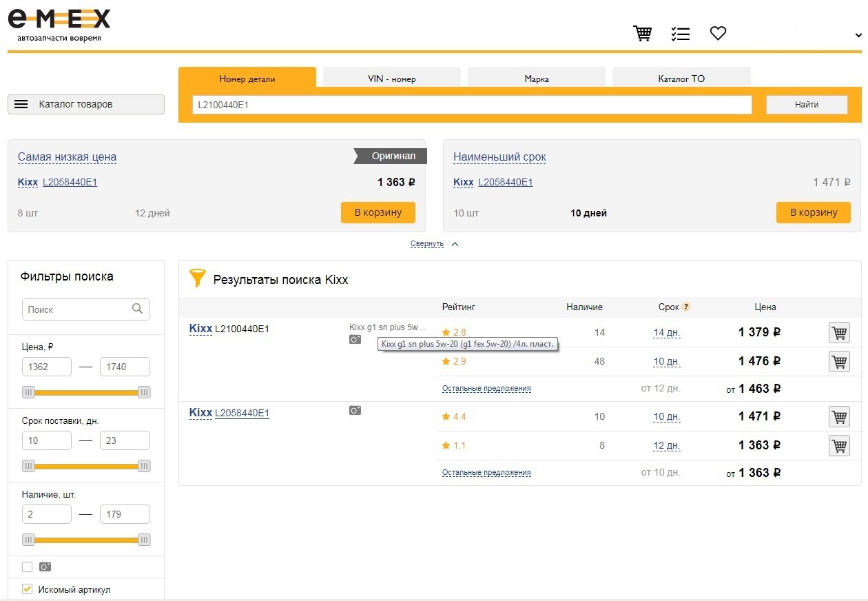
Task: Grab left handle of delivery term slider
Action: pyautogui.click(x=28, y=467)
